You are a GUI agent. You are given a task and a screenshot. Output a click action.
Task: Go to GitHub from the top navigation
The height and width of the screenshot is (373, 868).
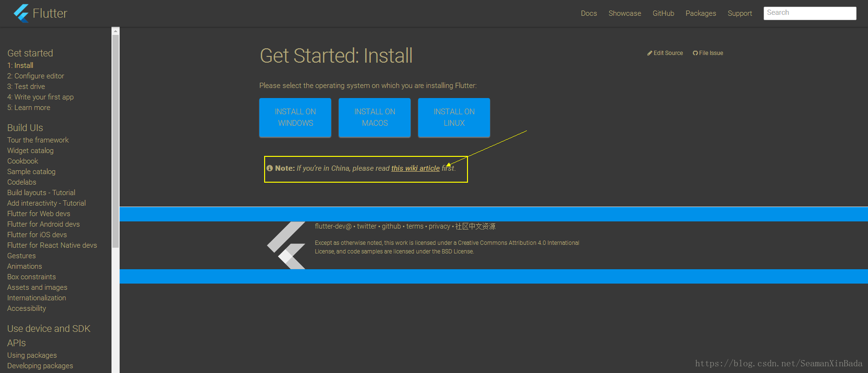663,13
